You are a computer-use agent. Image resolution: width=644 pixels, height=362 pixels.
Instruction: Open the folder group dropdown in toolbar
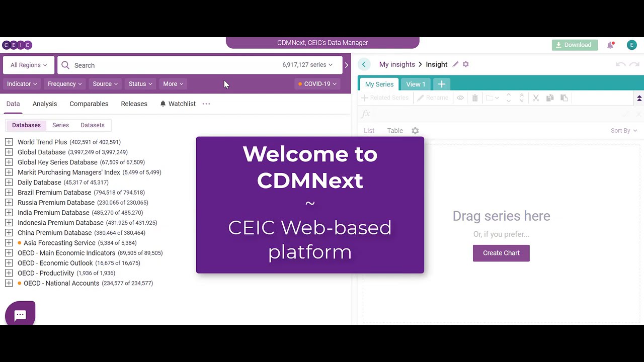tap(493, 98)
